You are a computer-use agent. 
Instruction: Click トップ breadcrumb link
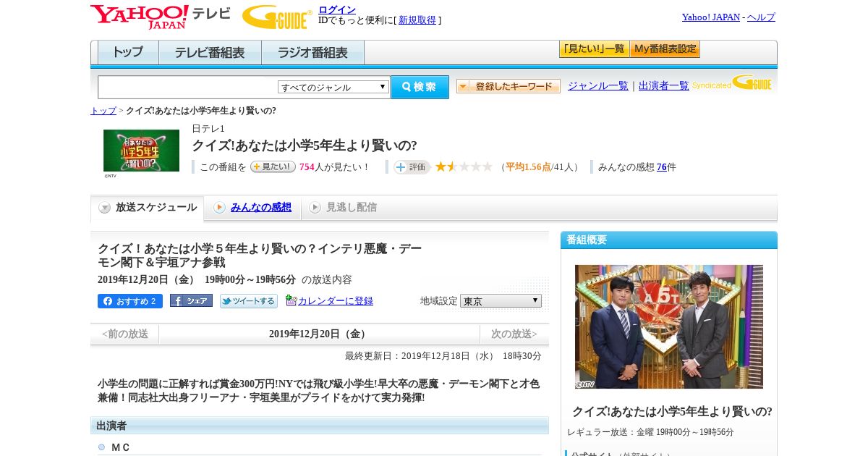tap(103, 111)
